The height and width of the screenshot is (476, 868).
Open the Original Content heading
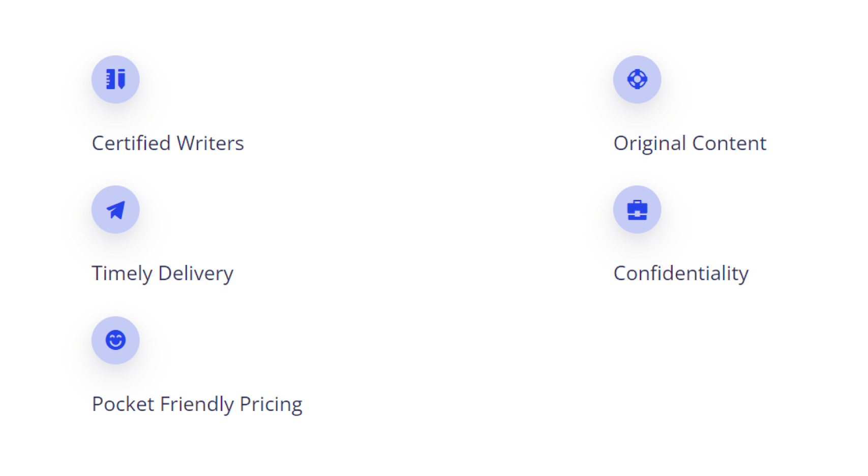690,144
